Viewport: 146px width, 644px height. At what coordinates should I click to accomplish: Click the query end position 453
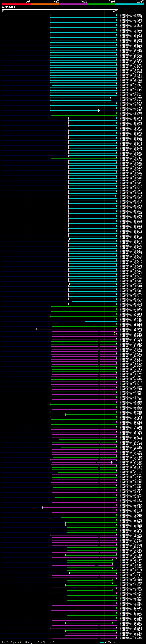point(115,11)
